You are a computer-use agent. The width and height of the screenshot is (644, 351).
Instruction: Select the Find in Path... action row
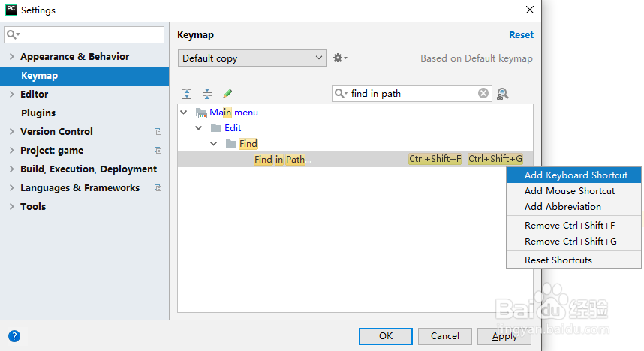[x=355, y=159]
